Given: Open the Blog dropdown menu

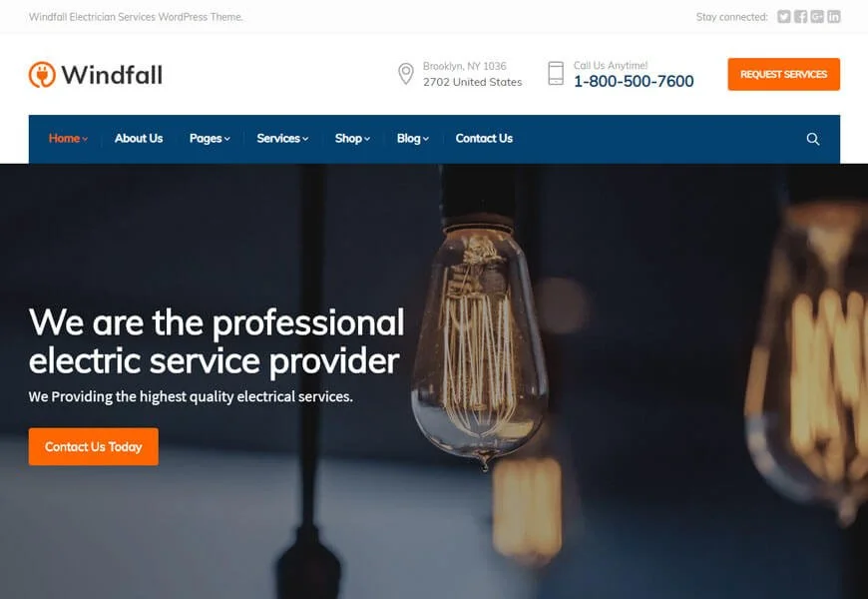Looking at the screenshot, I should pos(412,139).
